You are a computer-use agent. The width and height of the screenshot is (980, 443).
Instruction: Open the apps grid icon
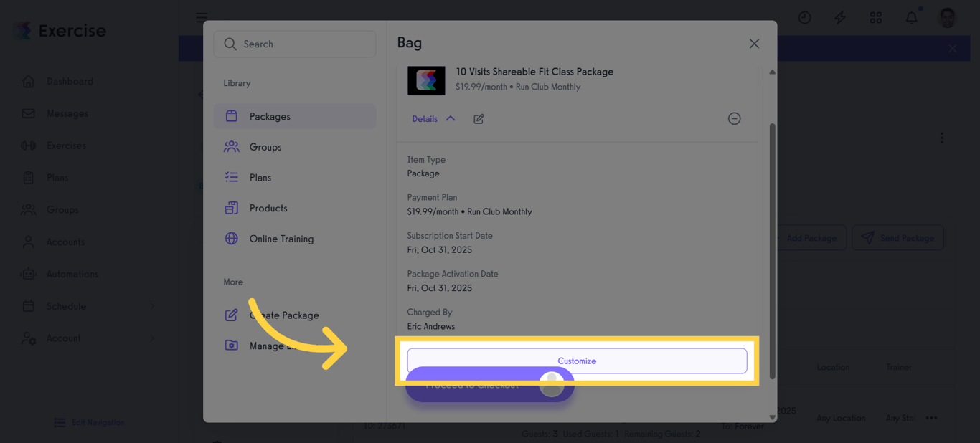(x=875, y=17)
